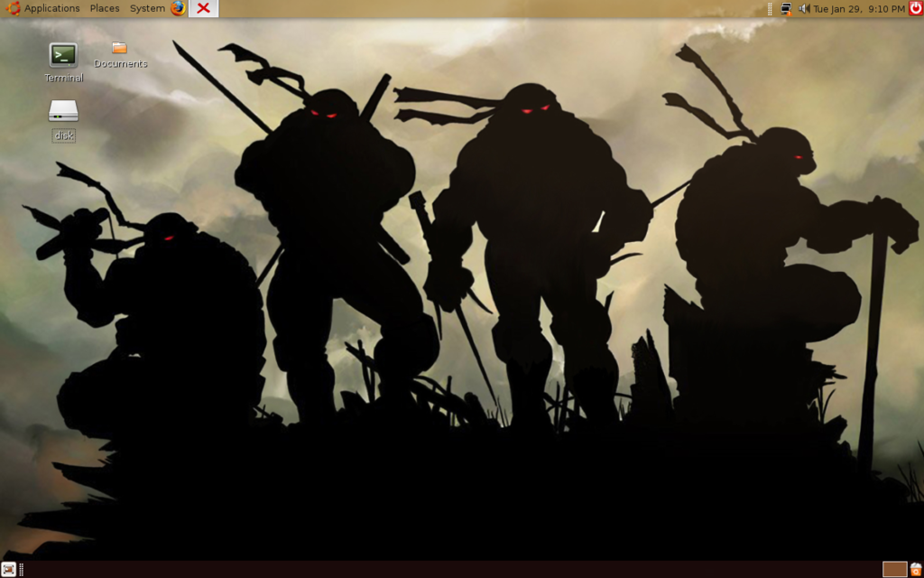The height and width of the screenshot is (578, 924).
Task: Select the "Terminal" icon label on the desktop
Action: point(64,78)
